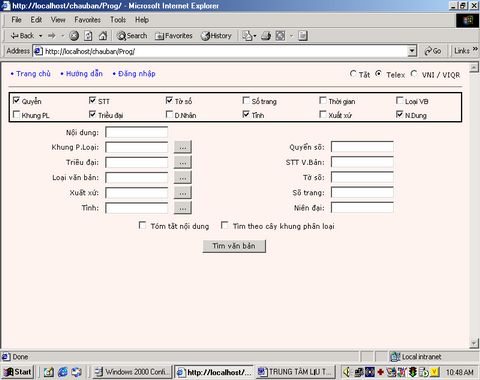Open the Tỉnh browse button

(183, 208)
